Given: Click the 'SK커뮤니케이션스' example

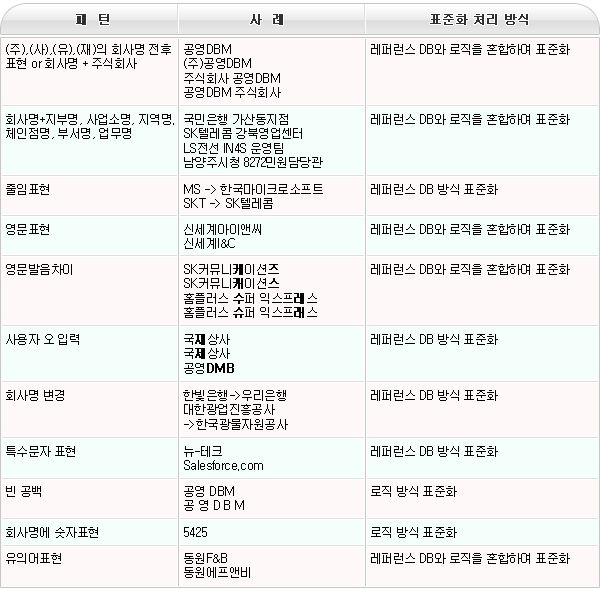Looking at the screenshot, I should [231, 284].
